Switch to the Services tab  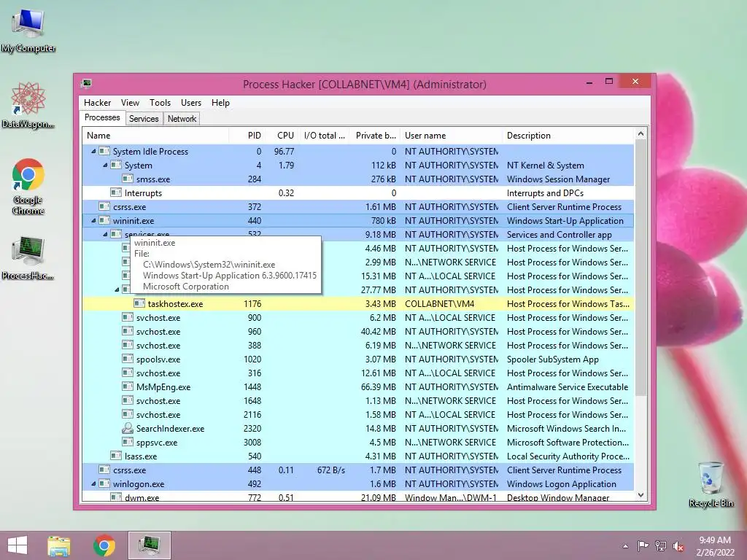tap(144, 119)
